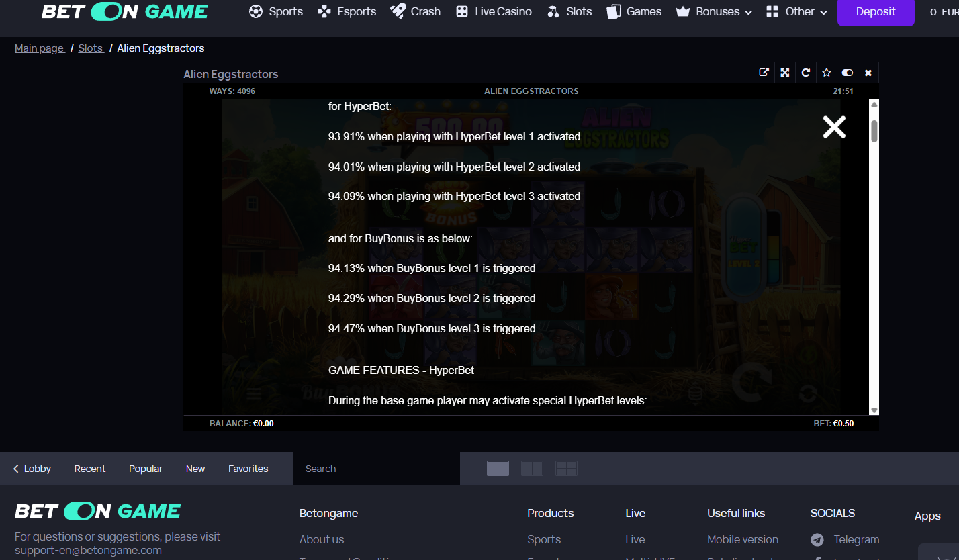This screenshot has height=560, width=959.
Task: Follow the Main page breadcrumb link
Action: 40,48
